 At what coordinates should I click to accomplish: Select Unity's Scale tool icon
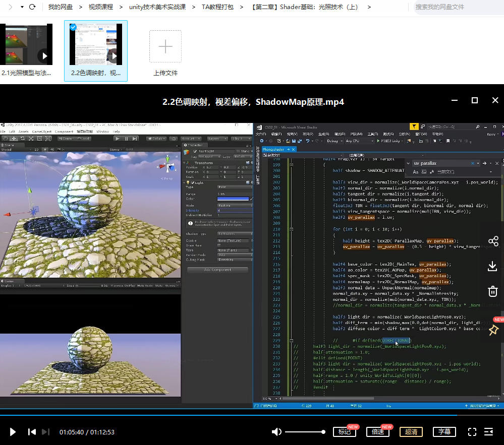click(31, 139)
